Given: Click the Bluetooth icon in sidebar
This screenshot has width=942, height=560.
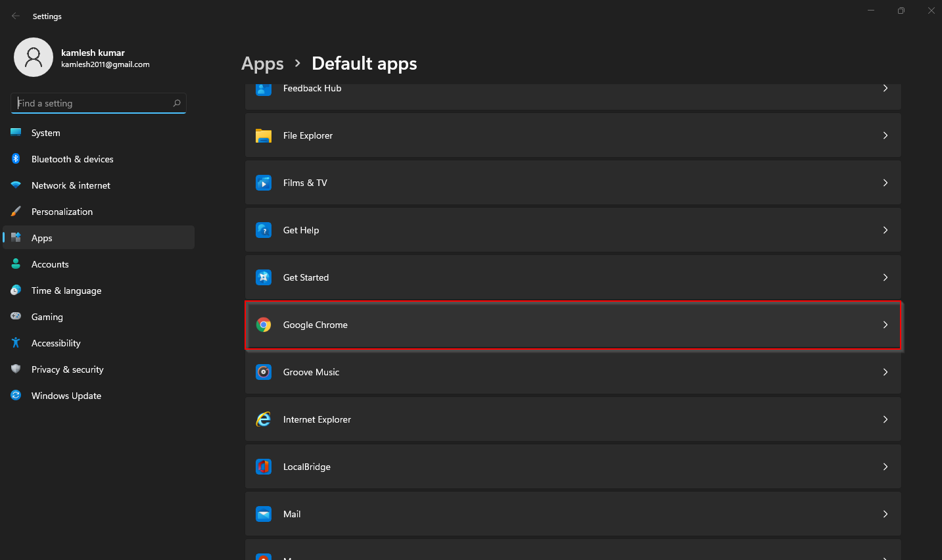Looking at the screenshot, I should (16, 158).
